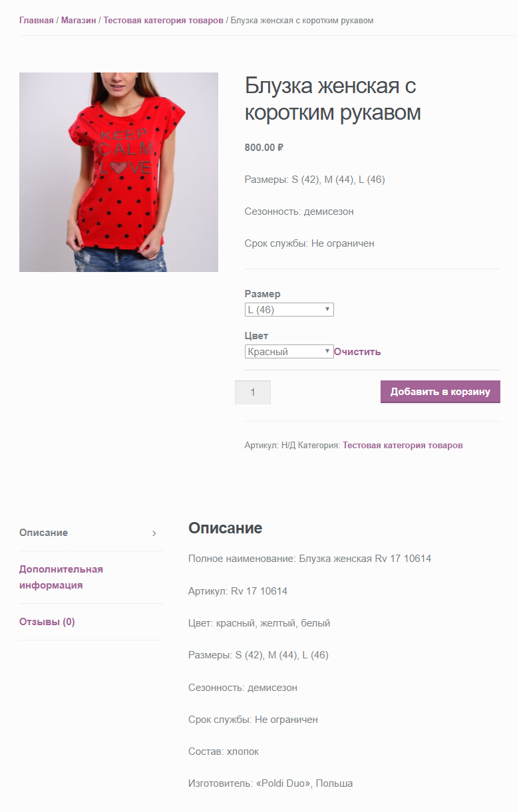The width and height of the screenshot is (517, 812).
Task: Open the Цвет dropdown showing Красный
Action: tap(289, 352)
